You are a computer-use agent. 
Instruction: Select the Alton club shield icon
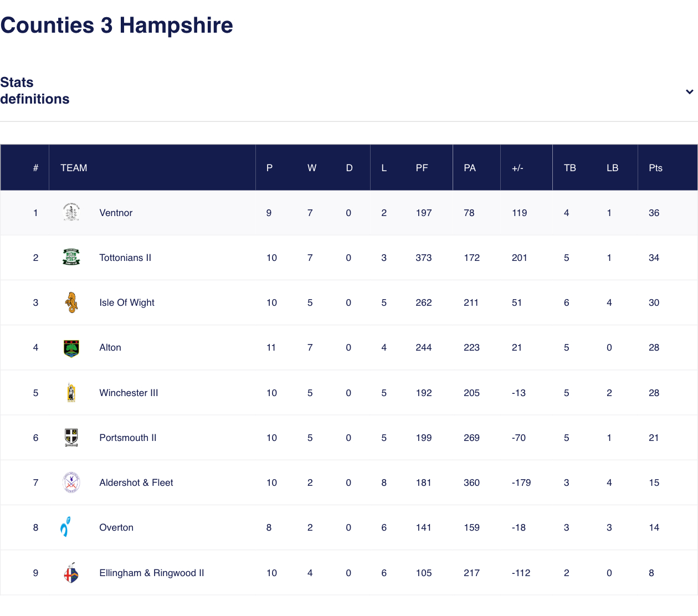coord(71,347)
